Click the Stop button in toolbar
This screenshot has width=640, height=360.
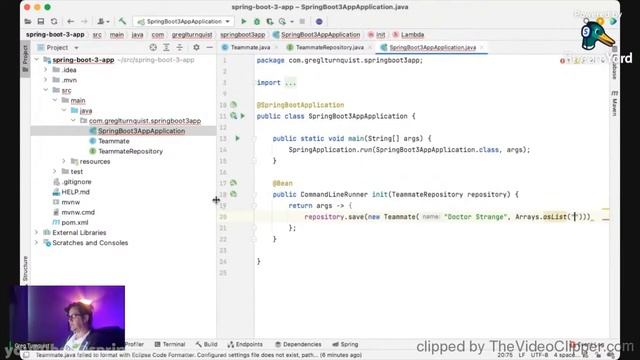click(x=302, y=21)
